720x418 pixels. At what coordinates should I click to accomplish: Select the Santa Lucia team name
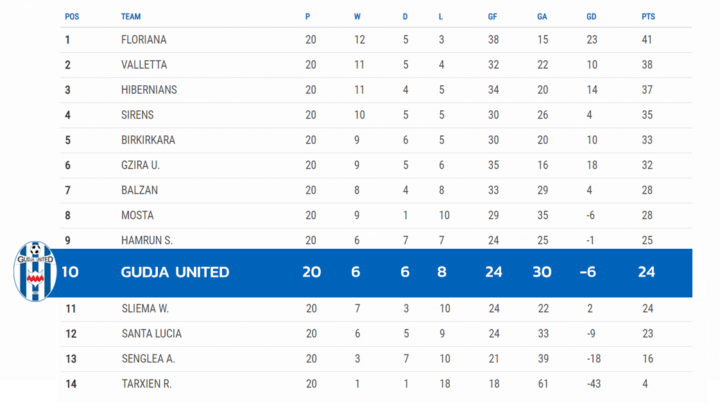[x=152, y=333]
